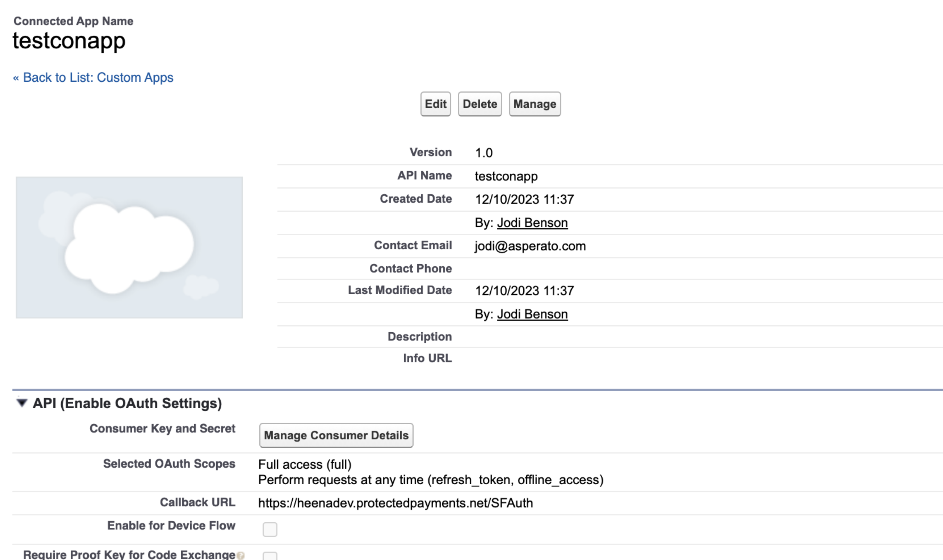
Task: Click the testconapp page heading
Action: (69, 41)
